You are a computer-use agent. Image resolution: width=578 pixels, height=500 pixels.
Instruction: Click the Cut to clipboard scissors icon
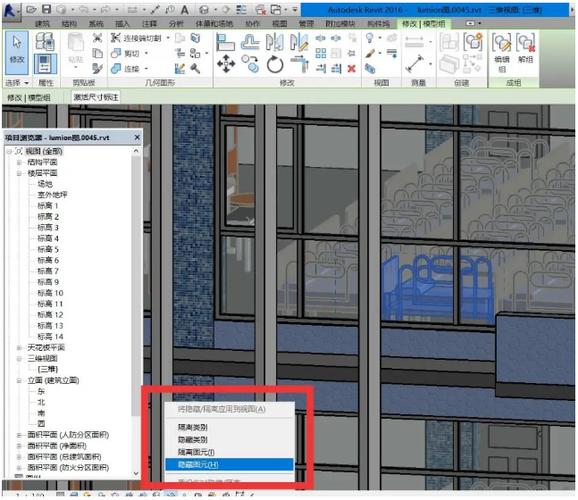click(97, 38)
